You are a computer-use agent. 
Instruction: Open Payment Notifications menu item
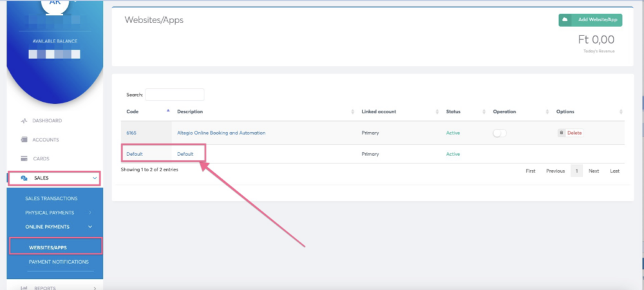[59, 262]
